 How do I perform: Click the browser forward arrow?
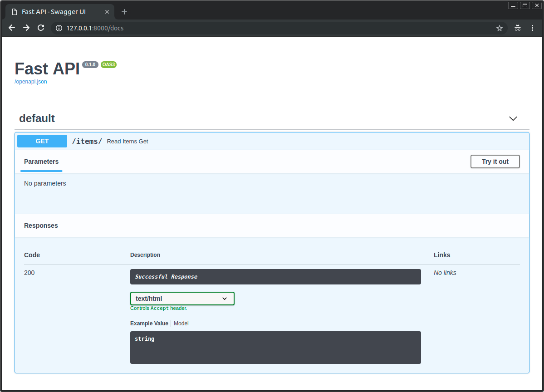(26, 28)
